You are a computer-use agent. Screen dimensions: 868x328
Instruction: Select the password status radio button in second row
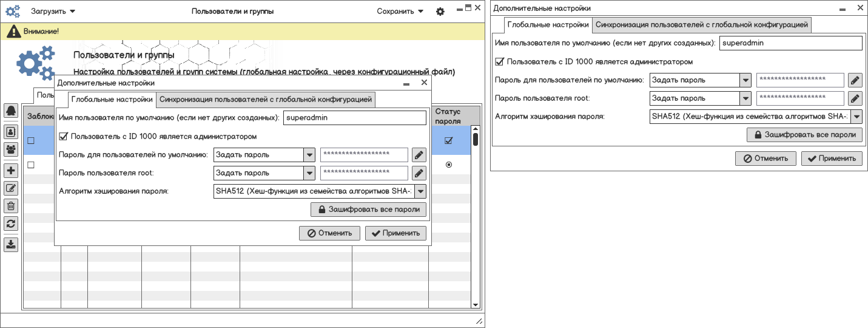[449, 165]
